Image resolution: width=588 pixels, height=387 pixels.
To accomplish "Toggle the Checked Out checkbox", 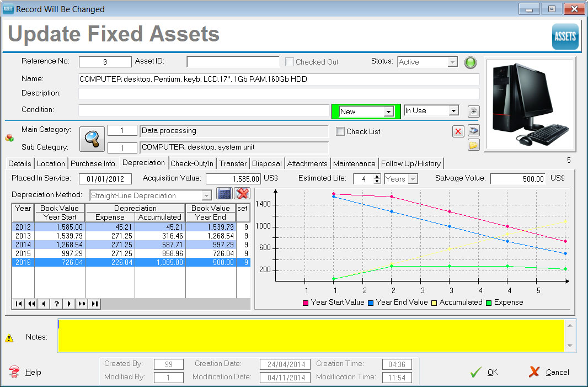I will 290,62.
